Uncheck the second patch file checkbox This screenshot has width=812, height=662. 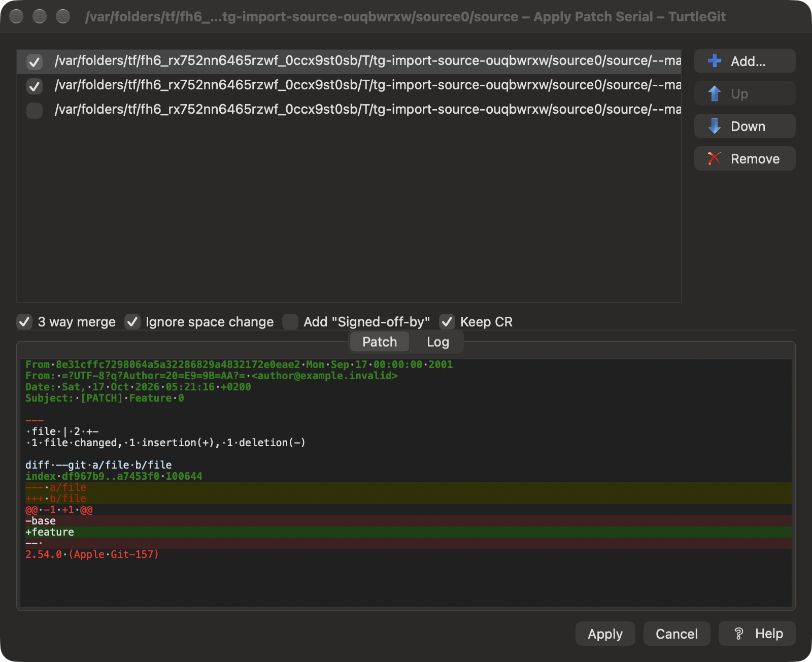tap(35, 86)
